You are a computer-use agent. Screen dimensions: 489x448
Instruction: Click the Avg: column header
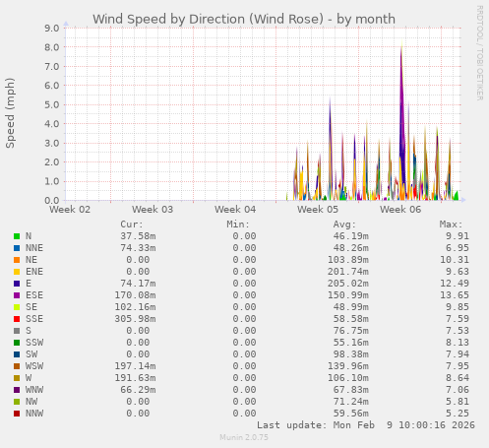coord(344,224)
